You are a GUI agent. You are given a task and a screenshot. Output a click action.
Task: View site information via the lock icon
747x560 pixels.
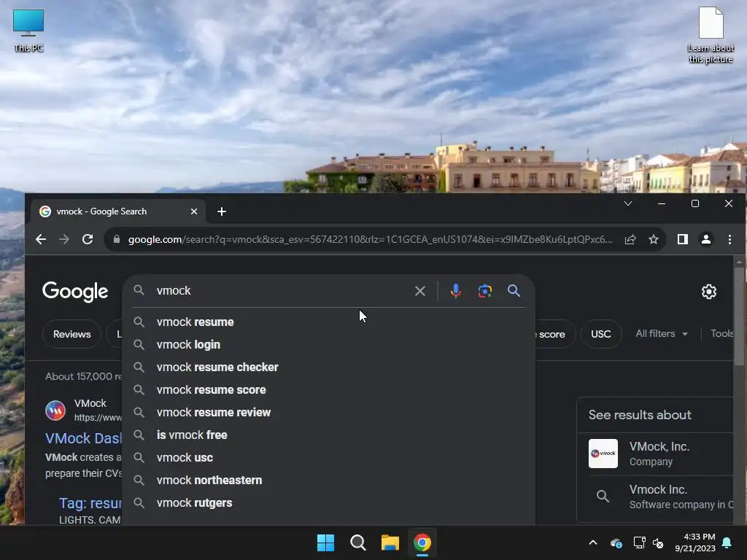pos(117,239)
